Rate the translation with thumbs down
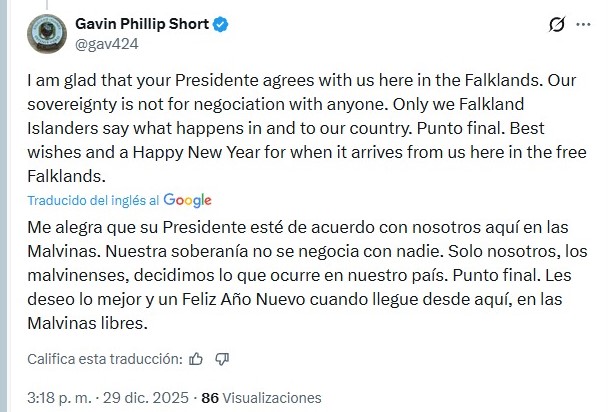Screen dimensions: 609x412 pyautogui.click(x=222, y=359)
